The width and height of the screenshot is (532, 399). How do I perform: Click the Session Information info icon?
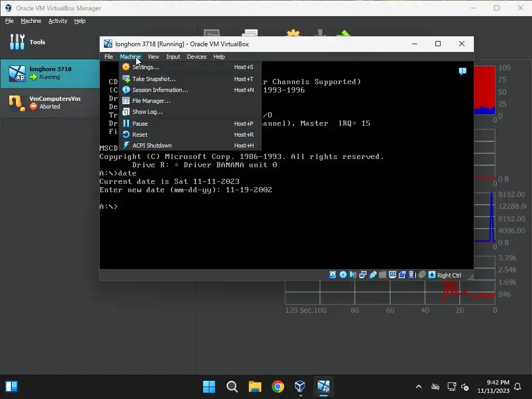tap(126, 89)
